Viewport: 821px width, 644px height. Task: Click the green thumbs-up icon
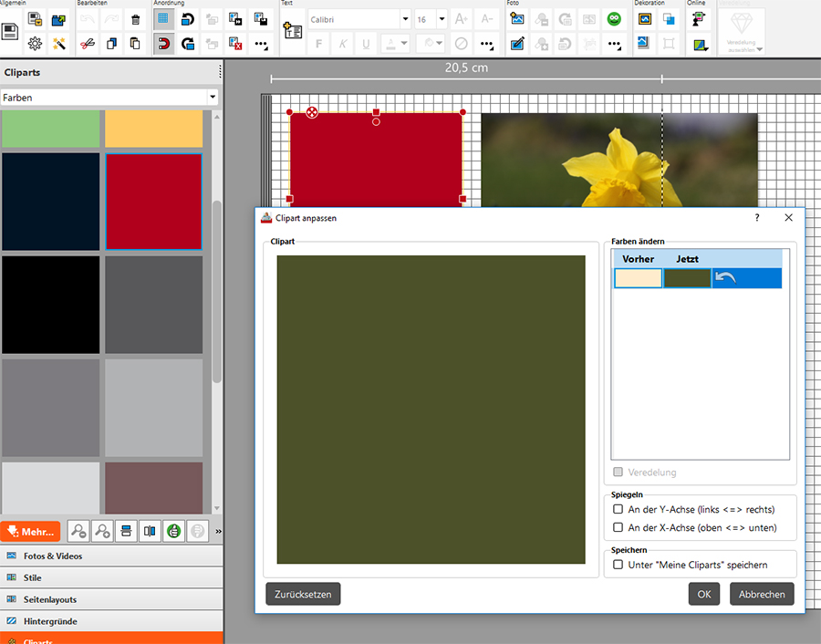point(172,531)
